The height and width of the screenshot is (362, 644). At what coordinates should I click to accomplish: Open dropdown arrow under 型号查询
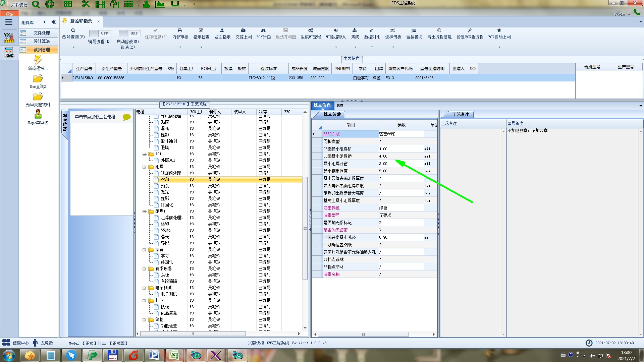[73, 47]
